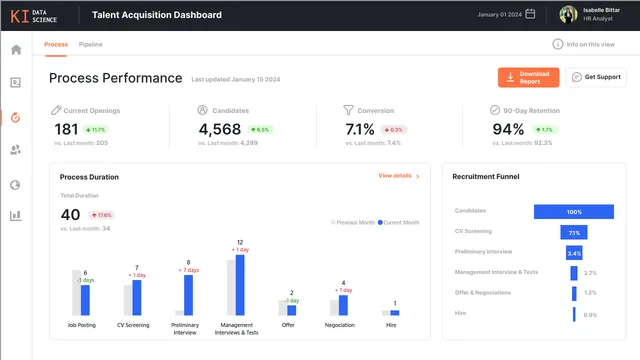This screenshot has width=640, height=360.
Task: Click the blue Negociation duration bar
Action: (x=343, y=305)
